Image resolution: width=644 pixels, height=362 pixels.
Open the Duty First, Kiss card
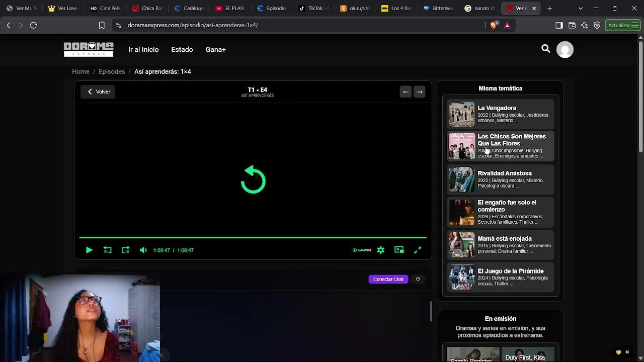[x=527, y=354]
